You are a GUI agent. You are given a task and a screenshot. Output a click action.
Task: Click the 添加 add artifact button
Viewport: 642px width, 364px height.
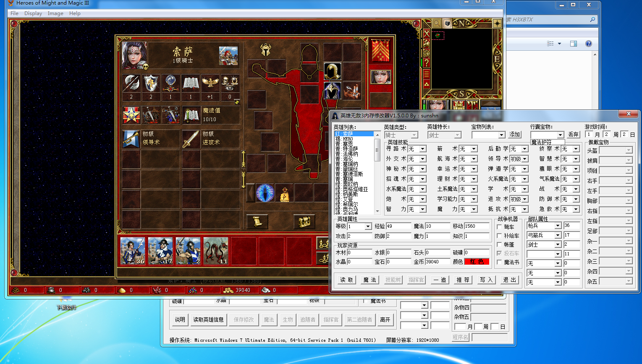515,135
